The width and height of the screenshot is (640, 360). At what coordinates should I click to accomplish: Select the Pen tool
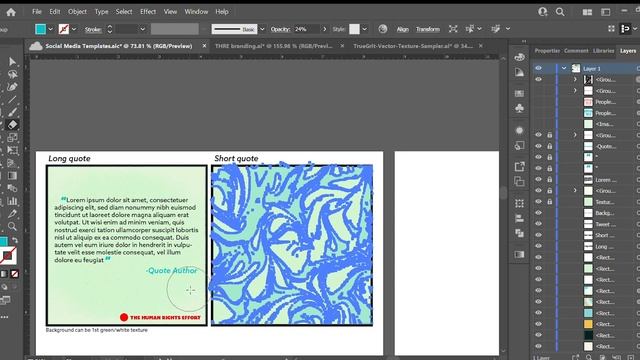(12, 87)
